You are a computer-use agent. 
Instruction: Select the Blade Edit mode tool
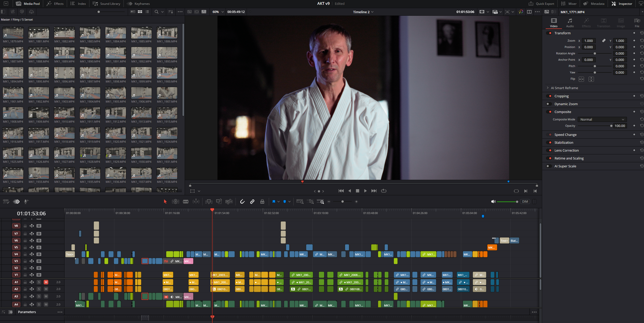(185, 201)
